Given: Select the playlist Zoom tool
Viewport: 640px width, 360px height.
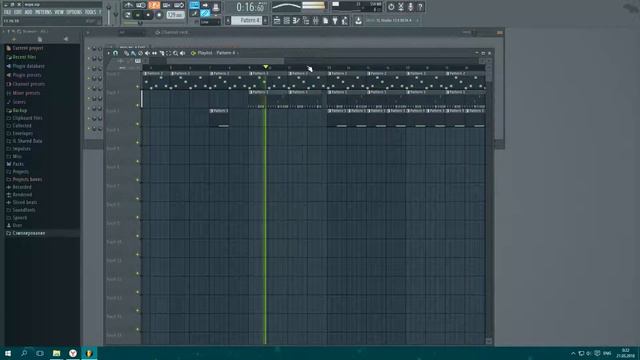Looking at the screenshot, I should click(x=175, y=53).
